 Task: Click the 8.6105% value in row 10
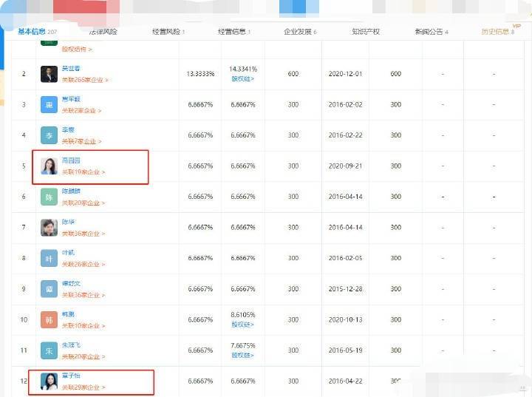point(243,315)
